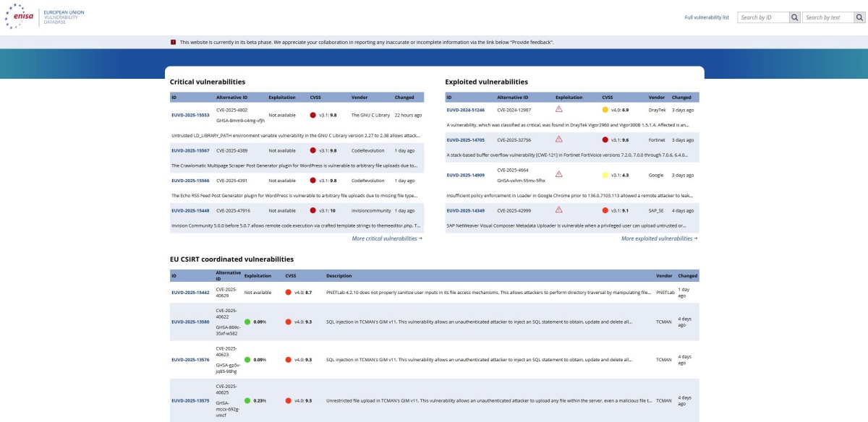This screenshot has width=868, height=422.
Task: Click the EU CSIRT coordinated vulnerabilities heading
Action: [x=232, y=259]
